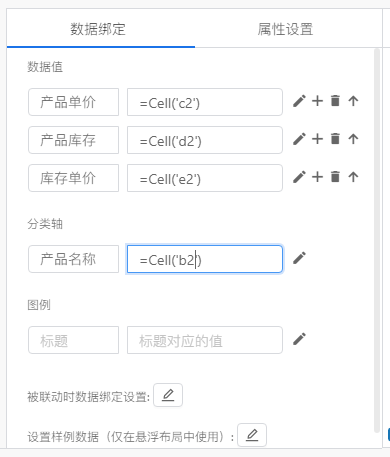
Task: Click the plus icon beside 库存单价 row
Action: pyautogui.click(x=317, y=177)
